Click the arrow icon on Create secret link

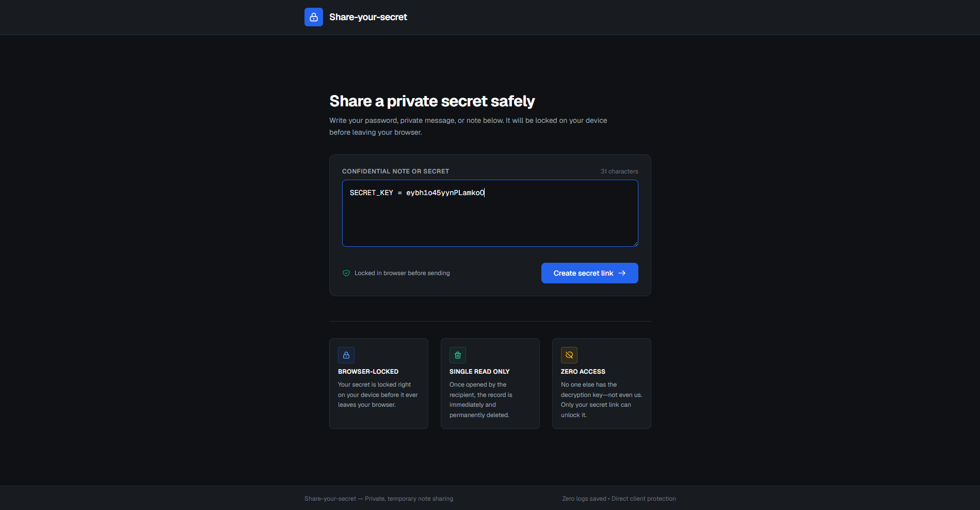[x=622, y=273]
